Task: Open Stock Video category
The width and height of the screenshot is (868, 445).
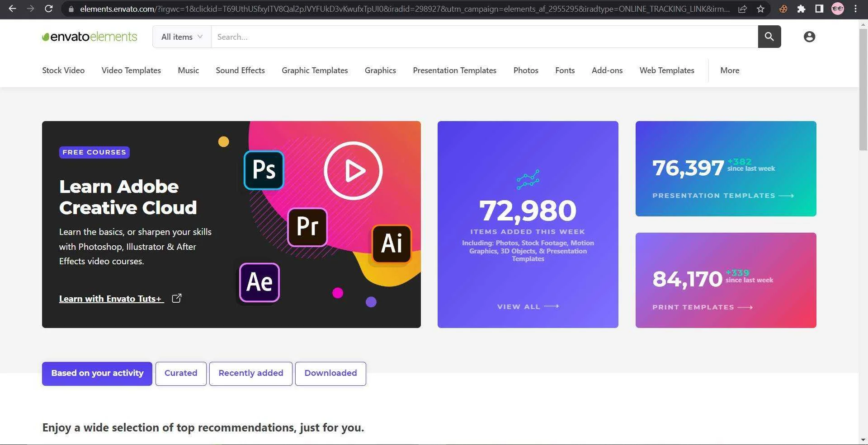Action: click(63, 70)
